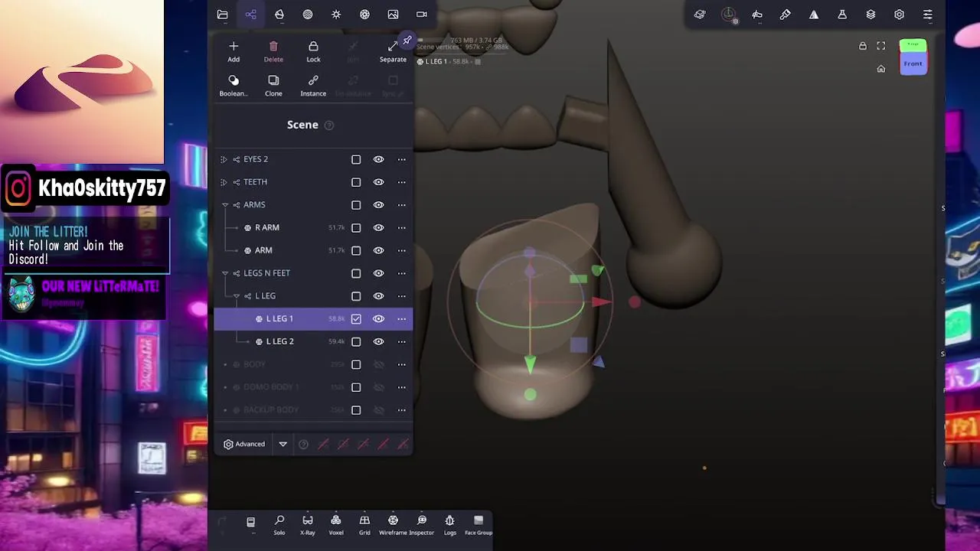The width and height of the screenshot is (980, 551).
Task: Open the Inspector tool
Action: [421, 524]
